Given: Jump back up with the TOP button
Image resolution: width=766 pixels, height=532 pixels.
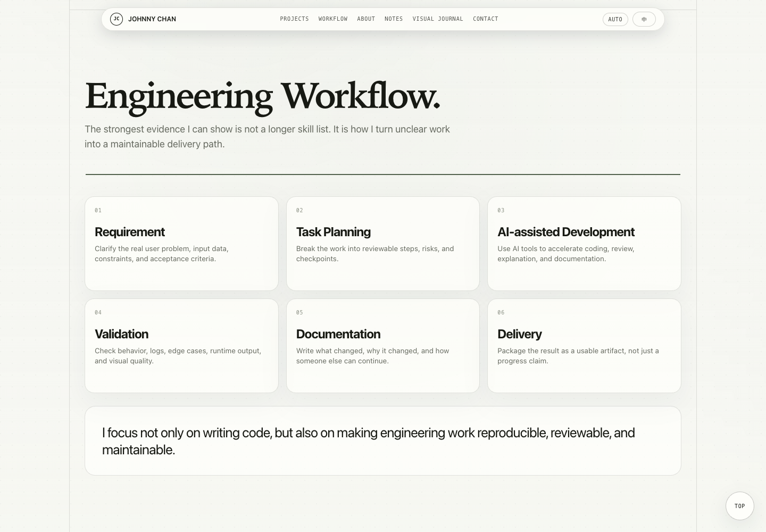Looking at the screenshot, I should click(740, 506).
